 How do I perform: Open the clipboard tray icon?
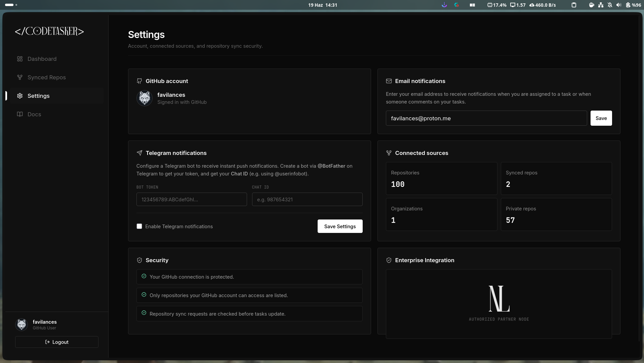[574, 5]
